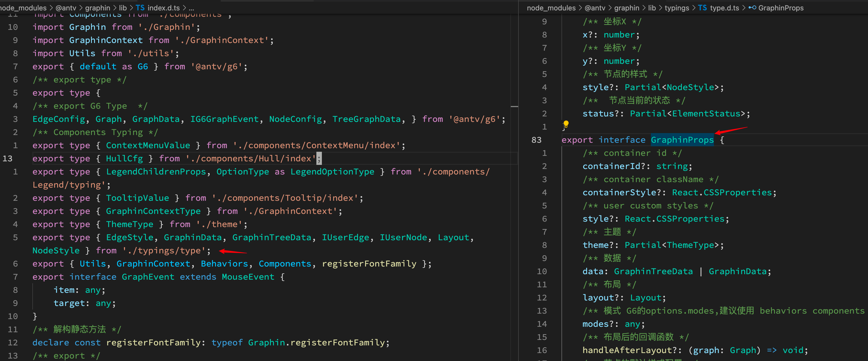Click the './components/Hull/index' path string
Image resolution: width=868 pixels, height=361 pixels.
coord(251,159)
